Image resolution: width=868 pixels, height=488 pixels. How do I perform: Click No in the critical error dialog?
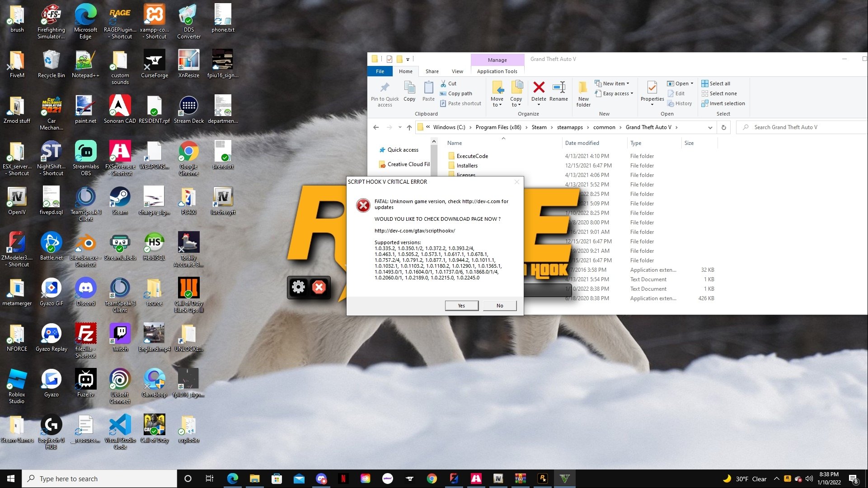499,306
